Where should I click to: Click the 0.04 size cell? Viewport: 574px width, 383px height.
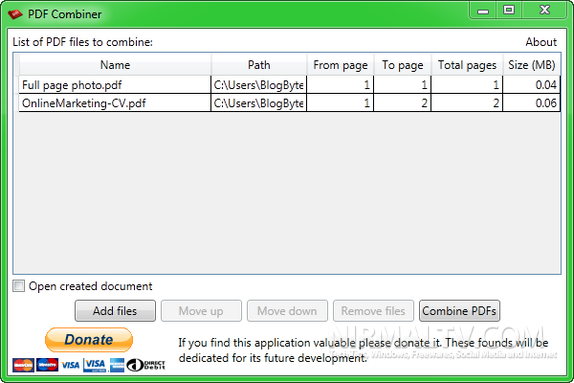point(532,85)
